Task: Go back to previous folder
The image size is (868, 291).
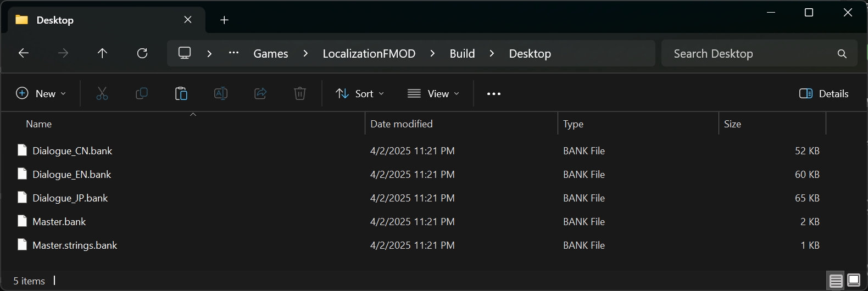Action: tap(23, 53)
